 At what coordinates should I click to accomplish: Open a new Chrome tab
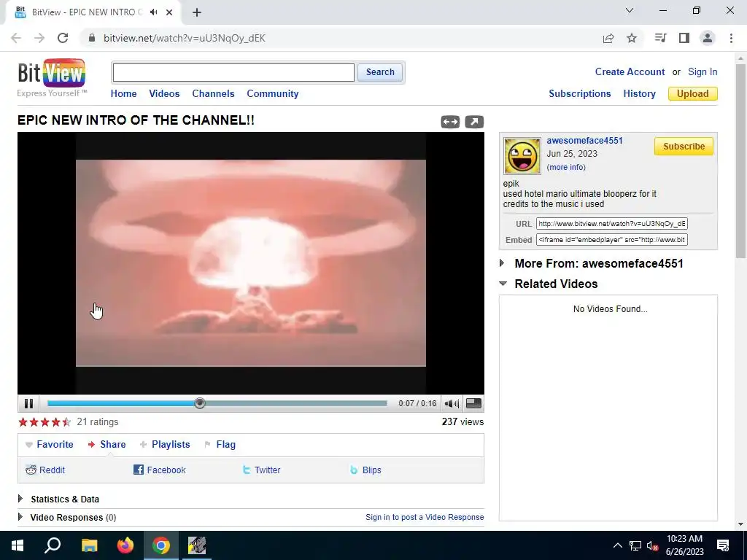click(x=197, y=12)
